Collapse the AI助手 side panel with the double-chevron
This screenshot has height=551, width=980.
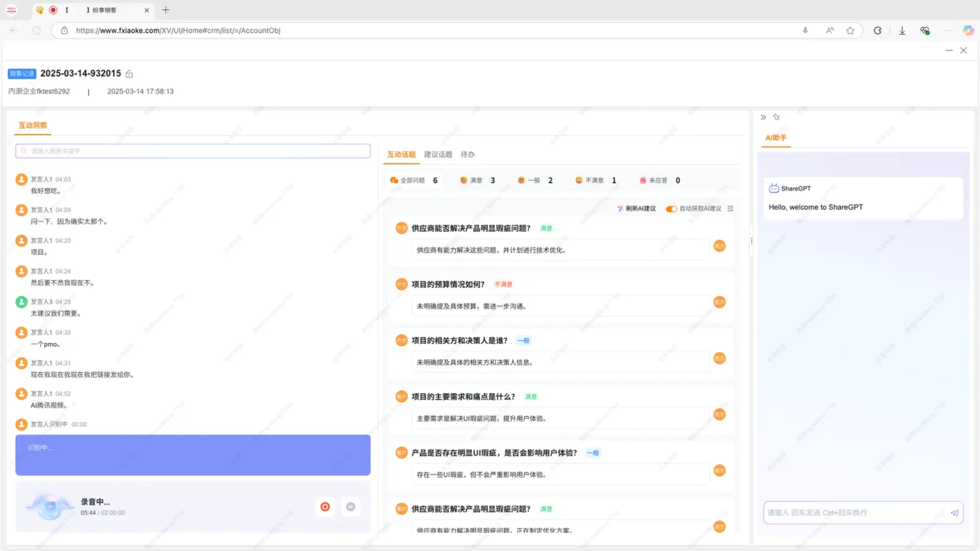763,117
